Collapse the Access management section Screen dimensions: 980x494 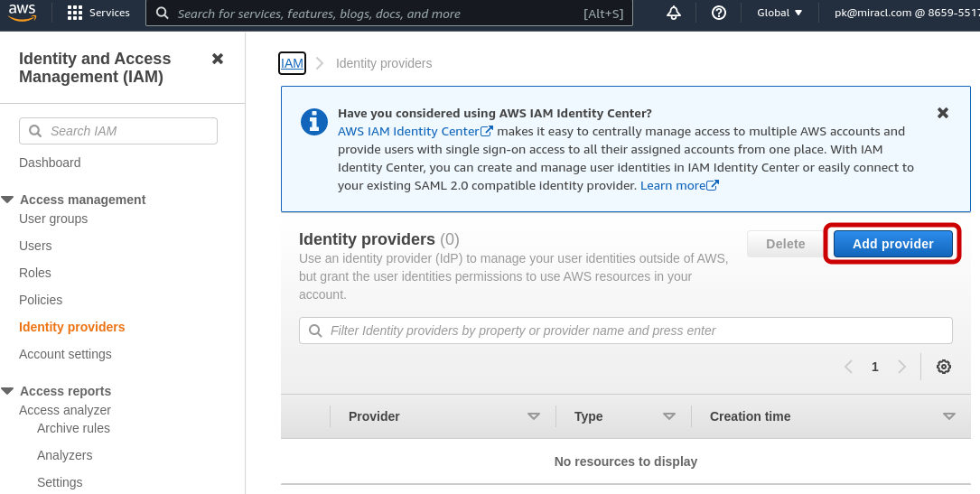pyautogui.click(x=7, y=200)
